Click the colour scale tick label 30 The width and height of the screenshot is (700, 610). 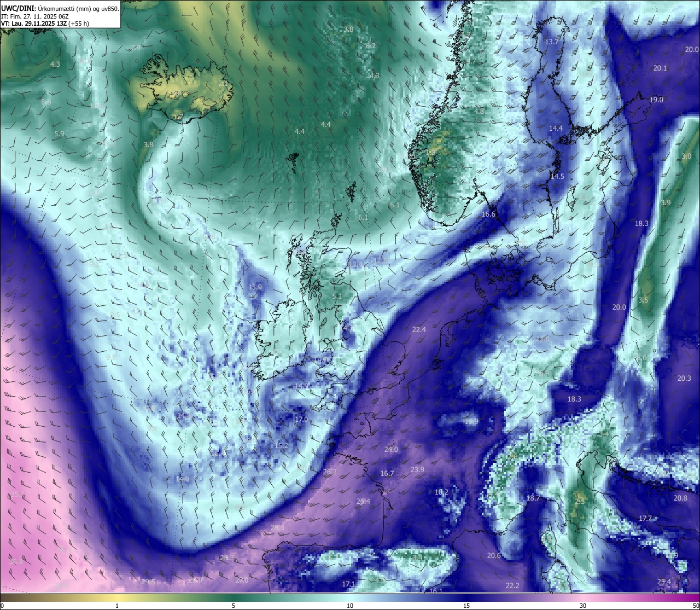pyautogui.click(x=583, y=606)
